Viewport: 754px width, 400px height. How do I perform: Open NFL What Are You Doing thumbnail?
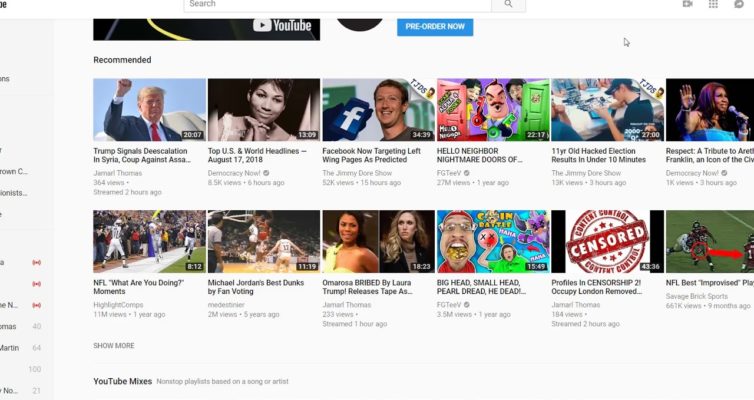pyautogui.click(x=149, y=241)
